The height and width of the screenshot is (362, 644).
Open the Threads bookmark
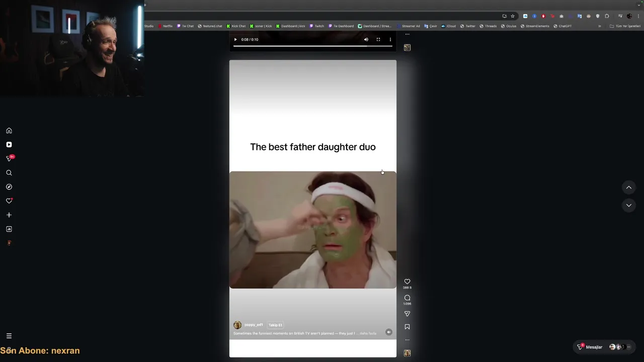[488, 26]
